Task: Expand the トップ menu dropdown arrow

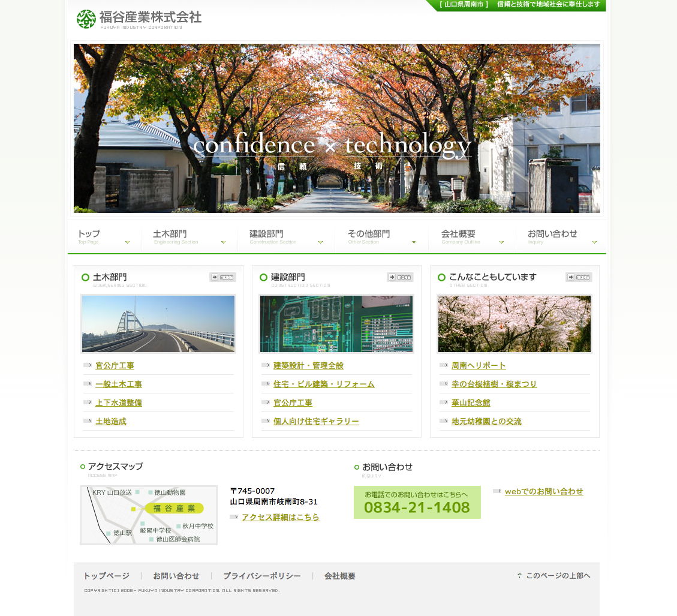Action: (127, 242)
